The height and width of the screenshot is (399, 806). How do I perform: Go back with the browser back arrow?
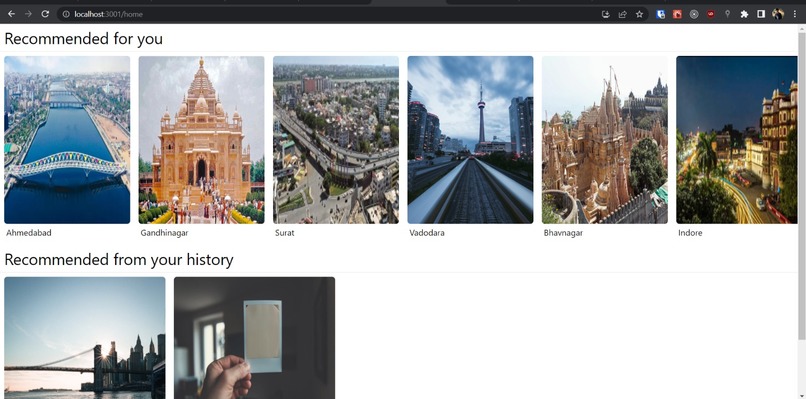tap(11, 14)
